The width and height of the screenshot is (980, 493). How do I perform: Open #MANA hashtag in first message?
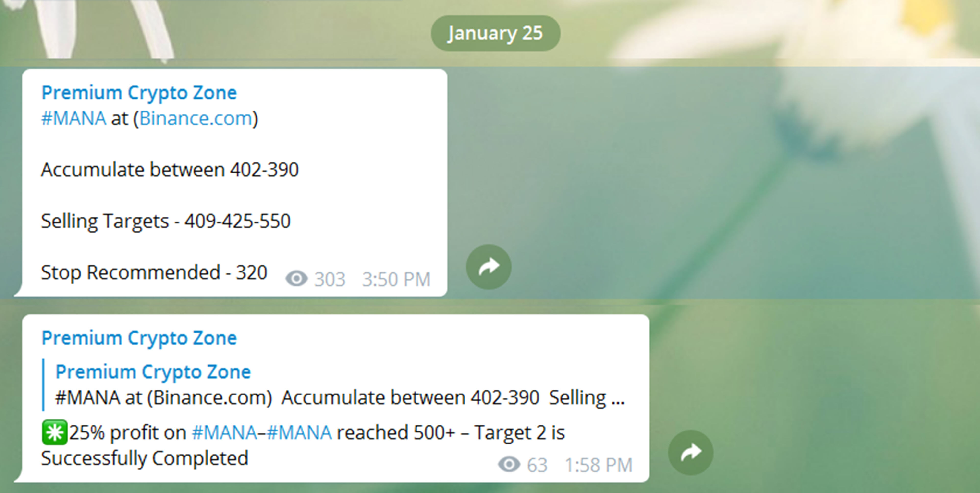point(73,118)
